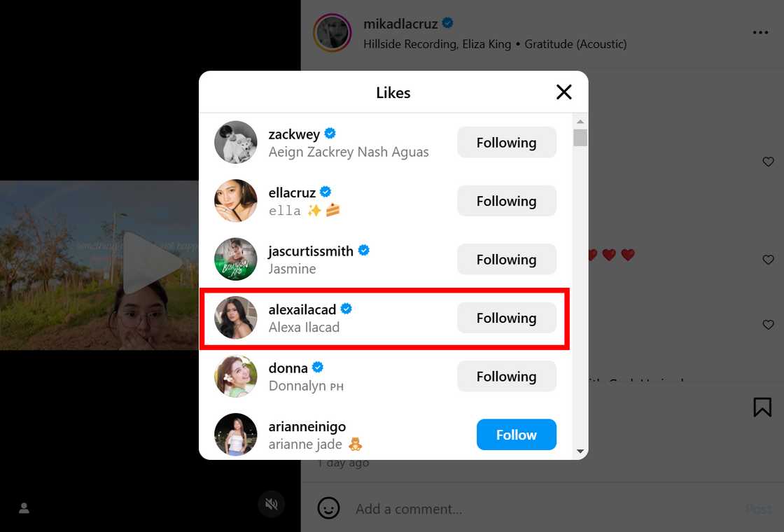Open the Gratitude (Acoustic) audio link
Screen dimensions: 784x532
(x=575, y=43)
